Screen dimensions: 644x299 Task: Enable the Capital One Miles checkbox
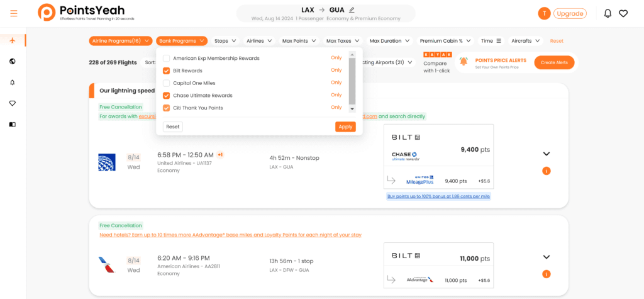[166, 83]
